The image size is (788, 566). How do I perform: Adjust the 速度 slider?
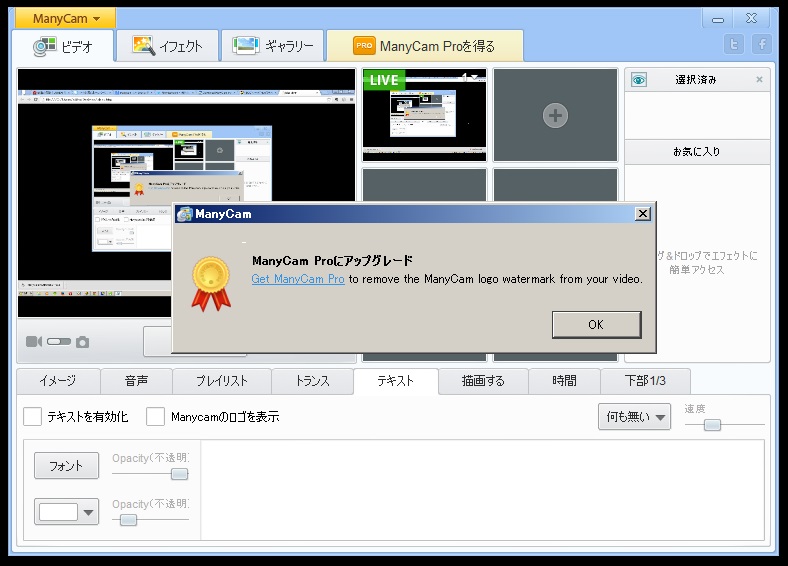coord(712,425)
